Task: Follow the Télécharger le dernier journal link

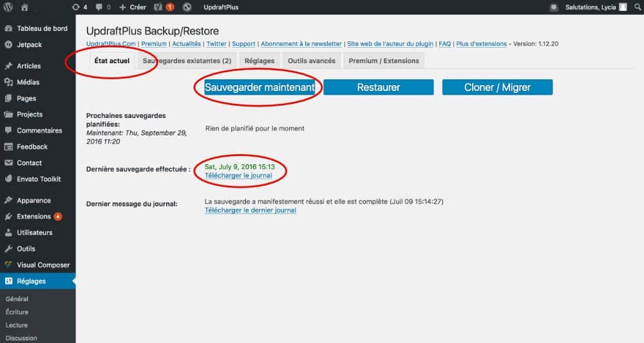Action: coord(250,210)
